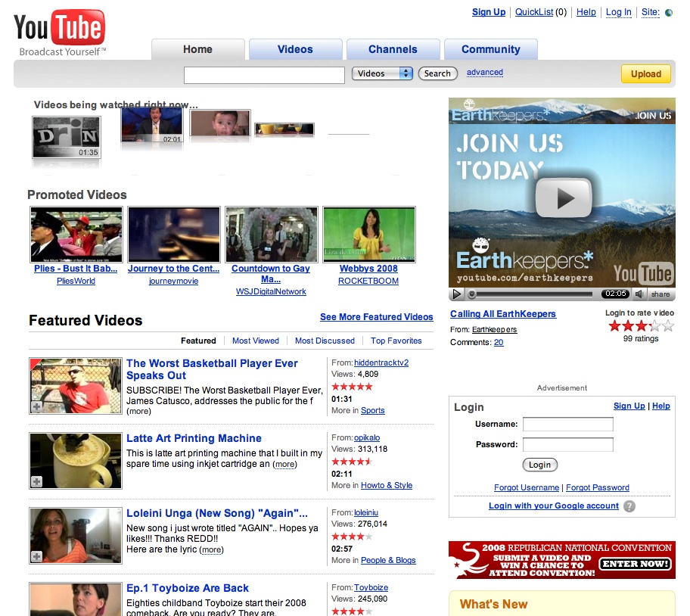This screenshot has height=616, width=690.
Task: Switch to the Community tab
Action: (x=491, y=49)
